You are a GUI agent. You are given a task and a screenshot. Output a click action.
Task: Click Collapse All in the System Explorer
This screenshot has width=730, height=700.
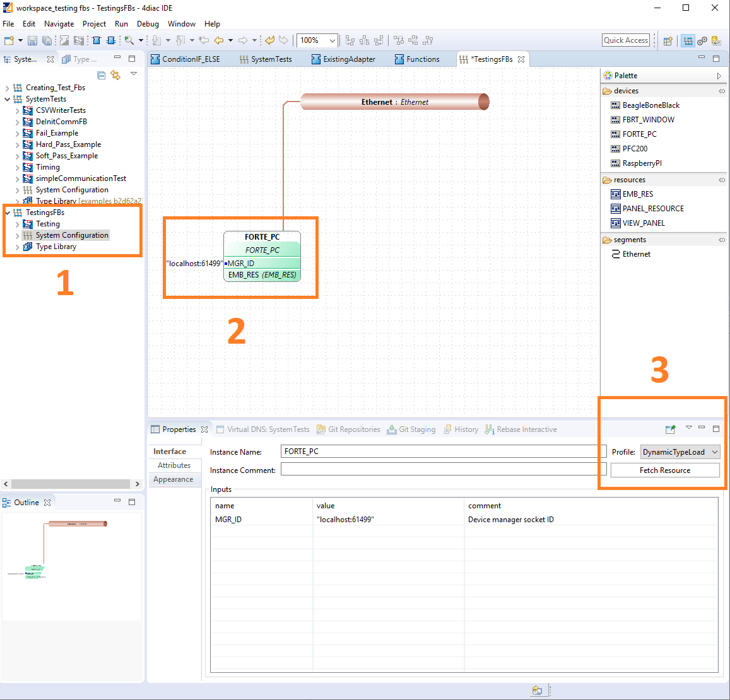(x=101, y=75)
